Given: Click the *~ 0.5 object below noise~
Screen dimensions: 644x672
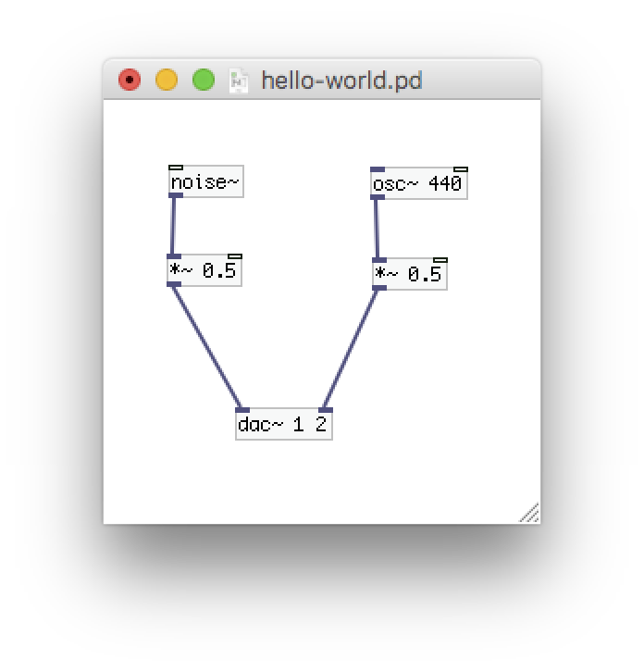Looking at the screenshot, I should [x=204, y=271].
